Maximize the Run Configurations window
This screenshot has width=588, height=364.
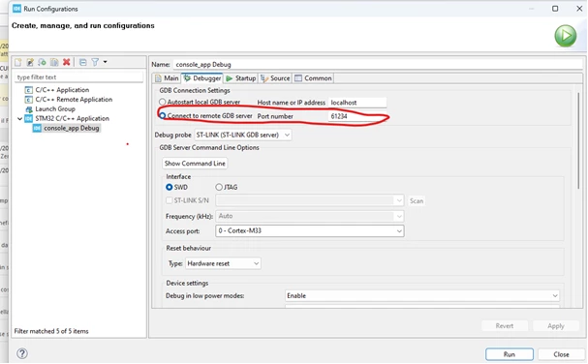[555, 9]
